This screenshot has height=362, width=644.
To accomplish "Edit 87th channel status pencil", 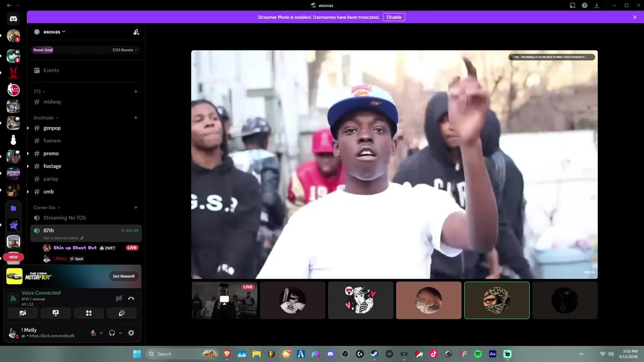I will [82, 238].
